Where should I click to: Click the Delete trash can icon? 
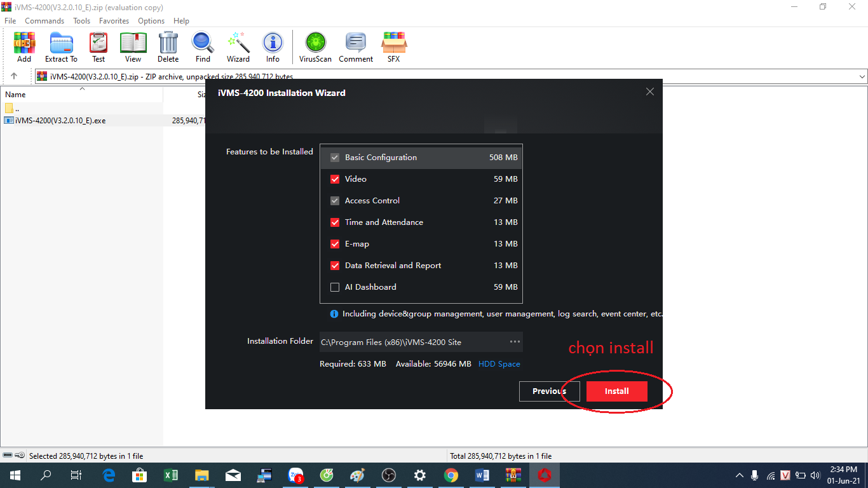point(168,48)
